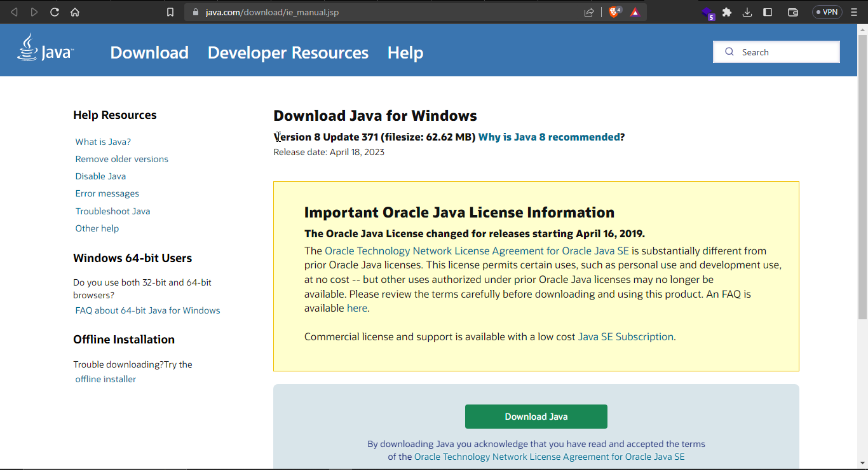Open the browser hamburger menu
The width and height of the screenshot is (868, 470).
pyautogui.click(x=854, y=12)
